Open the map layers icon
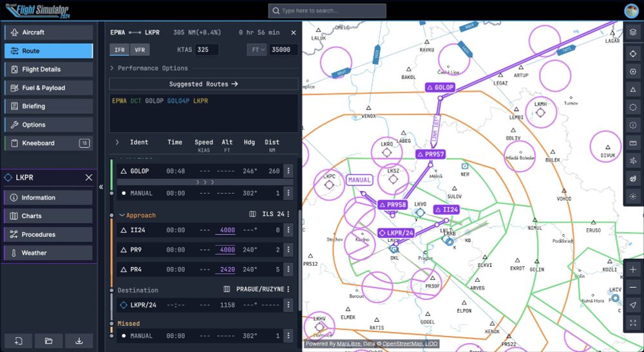This screenshot has height=352, width=644. click(633, 32)
